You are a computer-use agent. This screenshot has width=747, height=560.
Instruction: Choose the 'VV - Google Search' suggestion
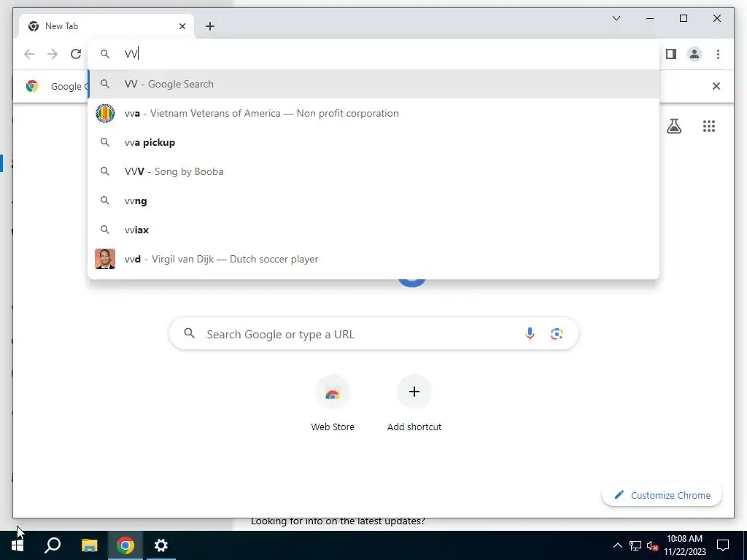[x=373, y=84]
